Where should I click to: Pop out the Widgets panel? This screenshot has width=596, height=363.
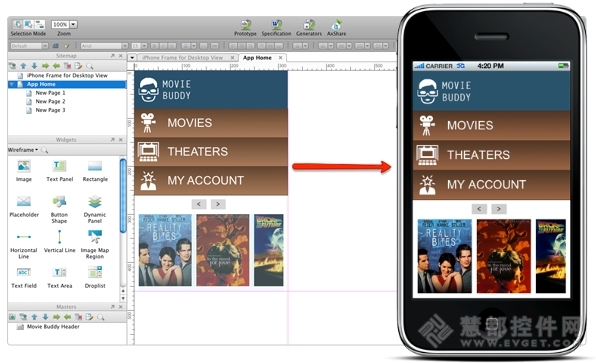[113, 139]
